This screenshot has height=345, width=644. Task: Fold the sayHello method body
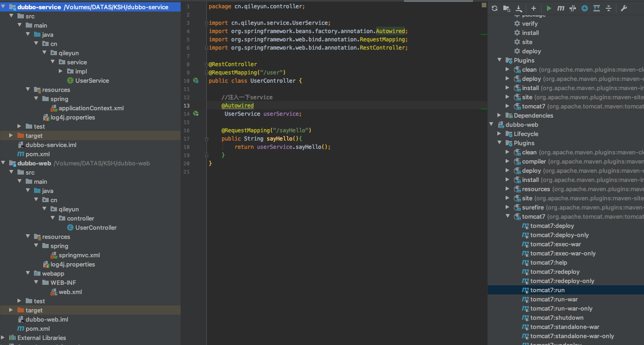click(x=206, y=139)
